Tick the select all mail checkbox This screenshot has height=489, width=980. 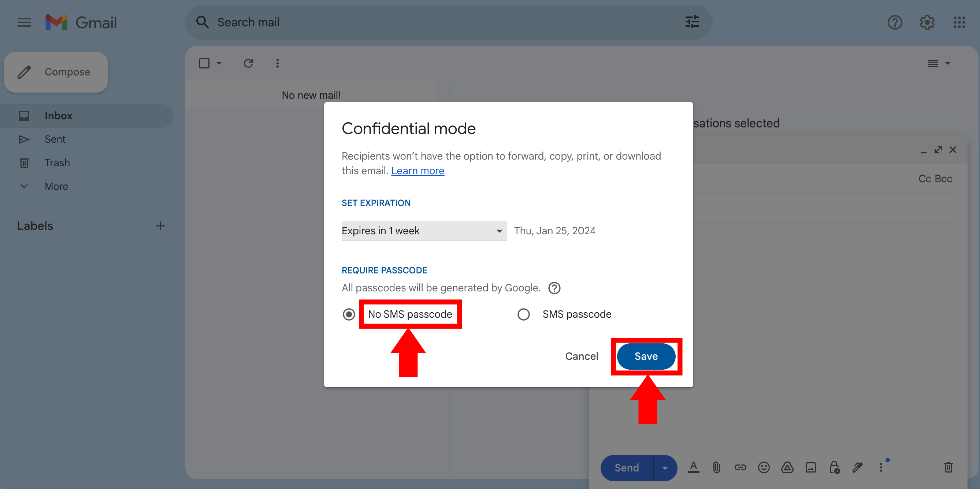click(x=204, y=63)
